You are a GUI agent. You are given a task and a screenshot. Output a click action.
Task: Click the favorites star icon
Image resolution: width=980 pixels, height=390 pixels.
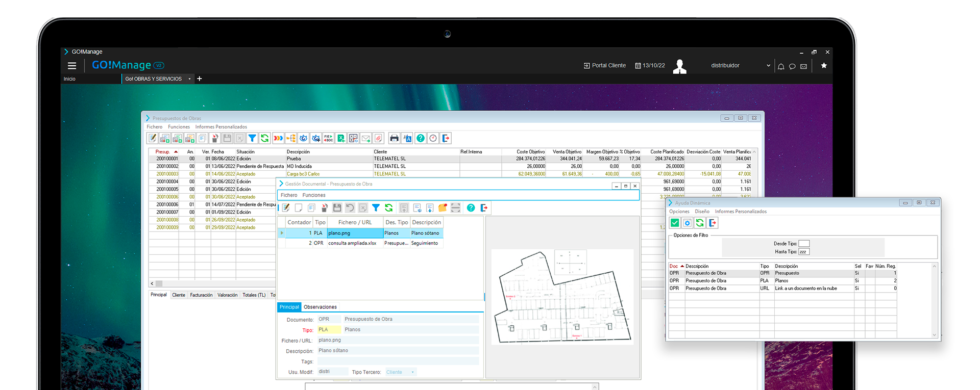pos(824,66)
